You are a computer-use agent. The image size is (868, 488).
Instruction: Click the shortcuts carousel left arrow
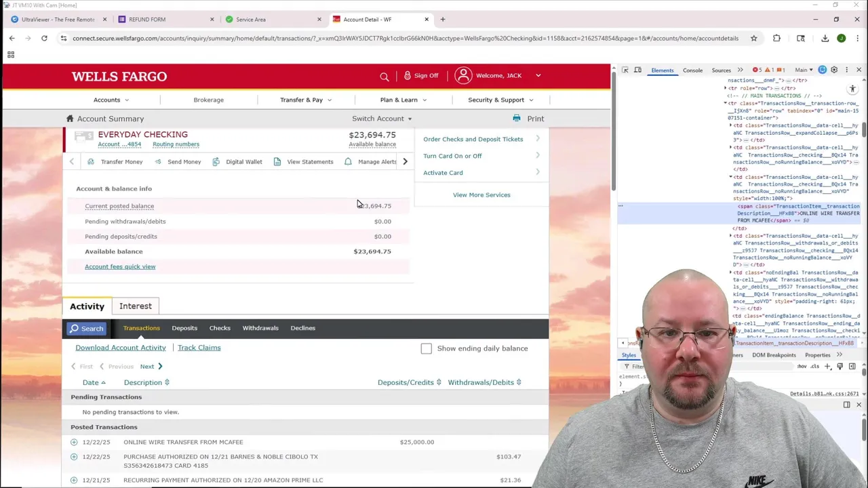[72, 161]
